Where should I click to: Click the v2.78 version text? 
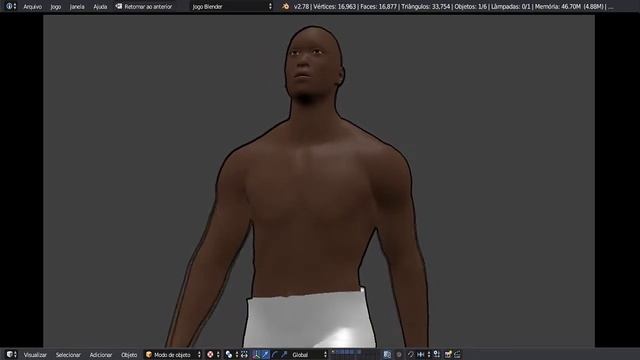coord(301,7)
